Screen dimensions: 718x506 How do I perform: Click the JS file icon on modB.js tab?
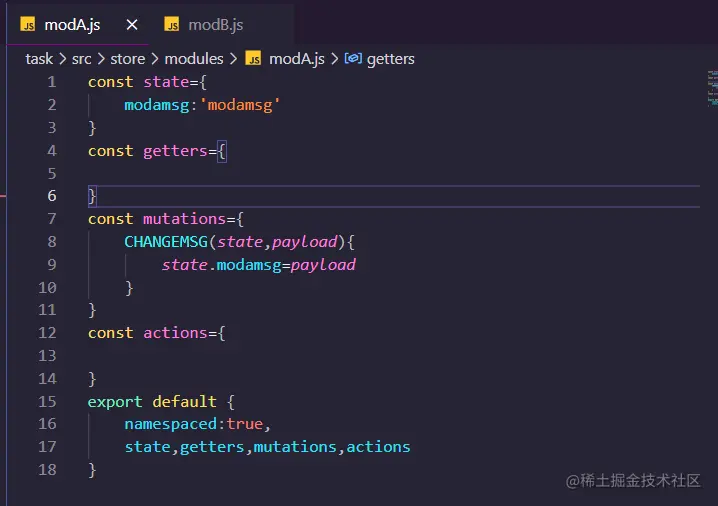click(x=172, y=24)
